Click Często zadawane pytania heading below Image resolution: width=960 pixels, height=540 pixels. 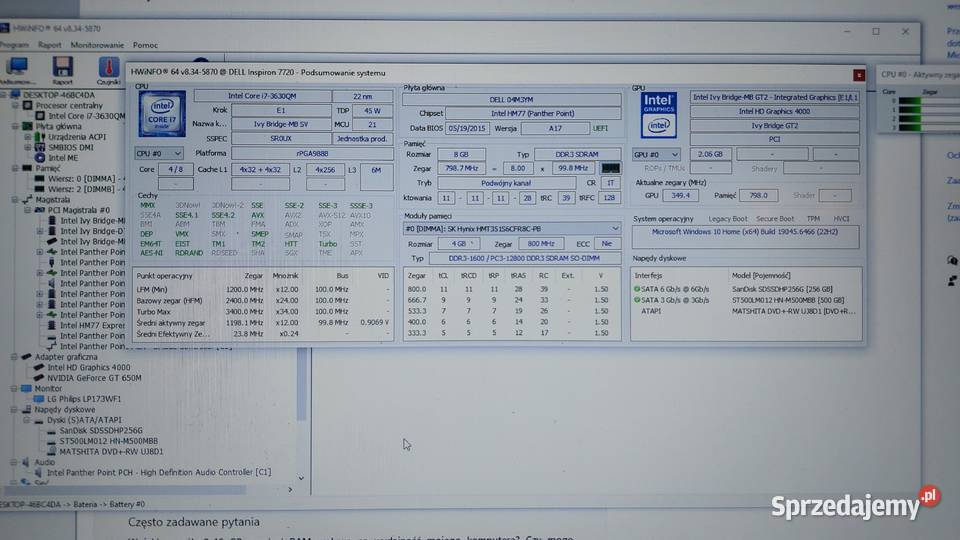(193, 522)
